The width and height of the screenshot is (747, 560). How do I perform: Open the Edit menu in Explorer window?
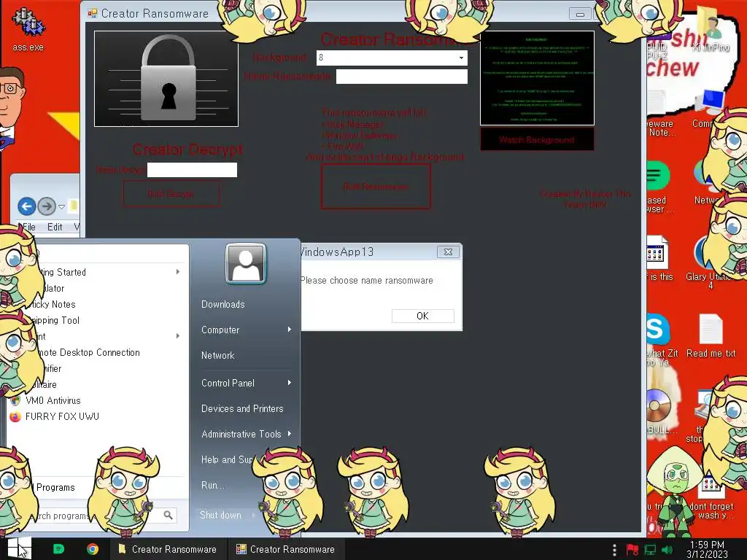pos(55,227)
